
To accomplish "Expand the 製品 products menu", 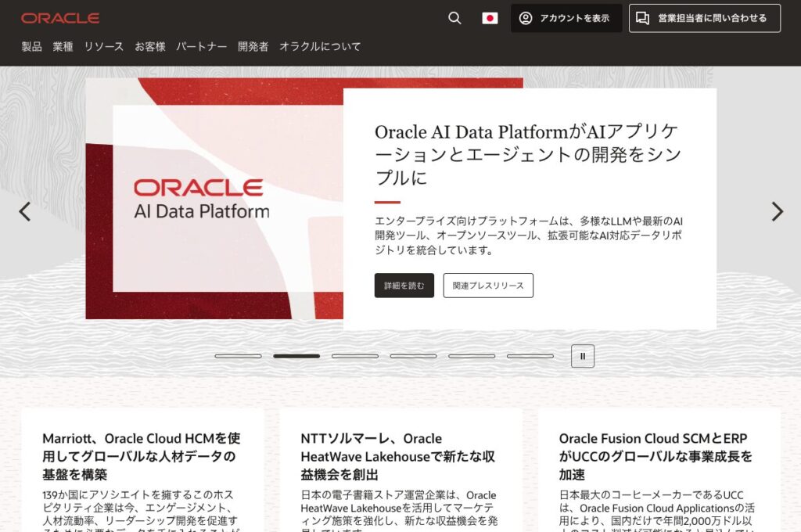I will tap(31, 47).
